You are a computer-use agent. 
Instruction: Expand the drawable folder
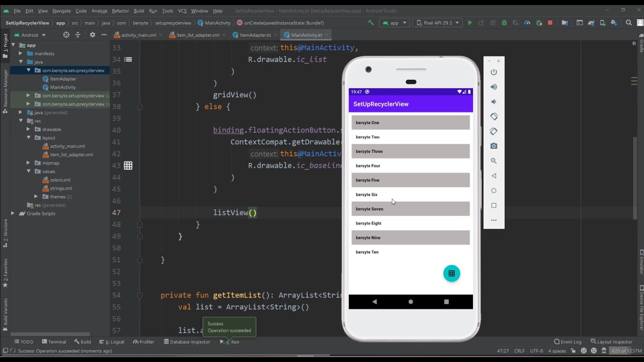[29, 129]
